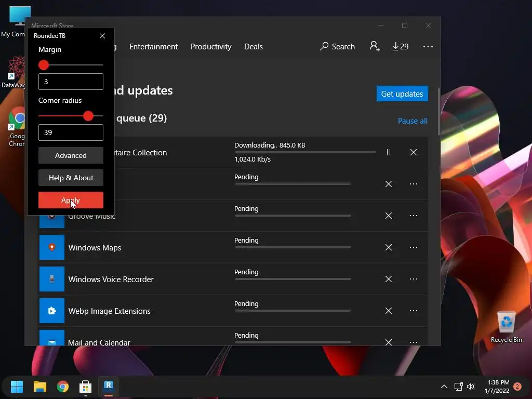Select the My Computer desktop icon
Image resolution: width=532 pixels, height=399 pixels.
tap(14, 22)
